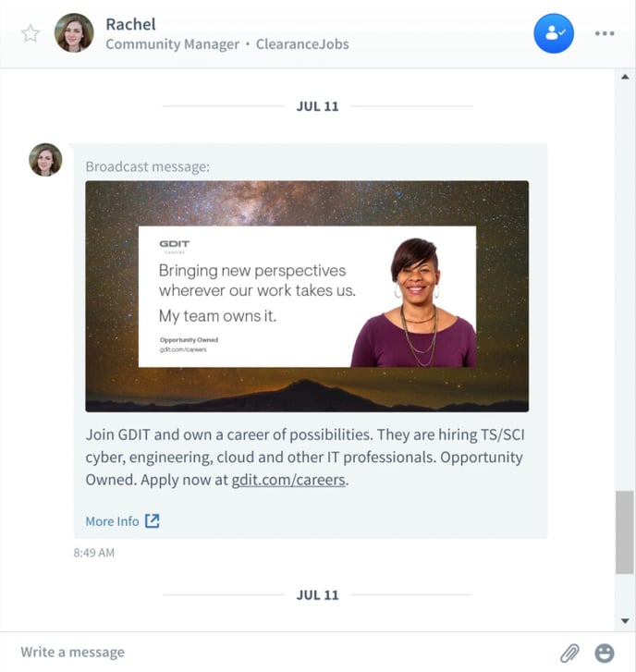Viewport: 636px width, 672px height.
Task: Click the vertical scrollbar thumb
Action: (624, 531)
